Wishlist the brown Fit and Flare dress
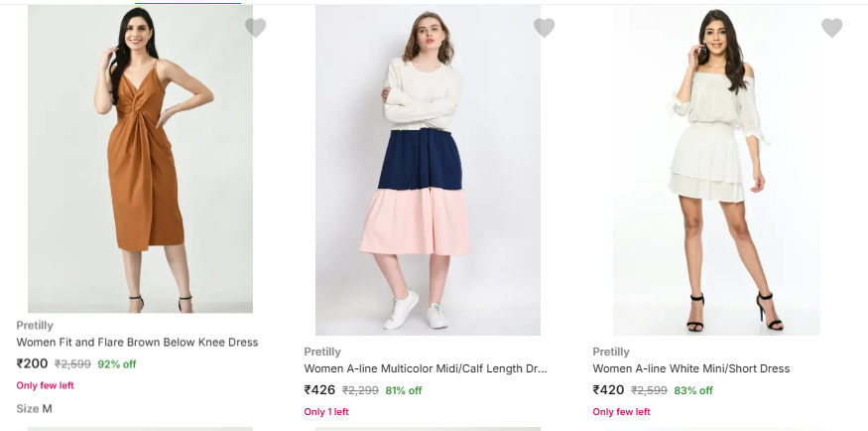Image resolution: width=868 pixels, height=431 pixels. 256,28
